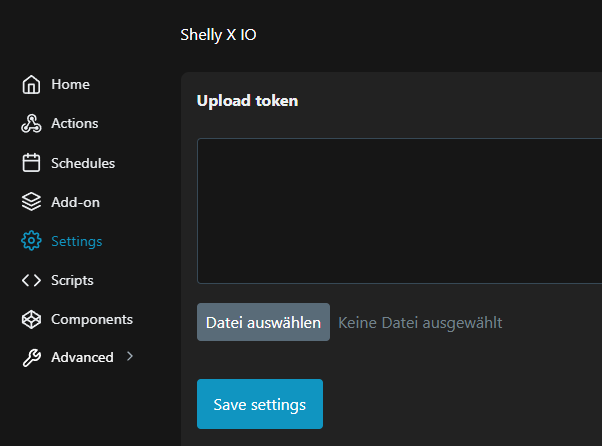
Task: Click the Scripts code brackets icon
Action: 31,280
